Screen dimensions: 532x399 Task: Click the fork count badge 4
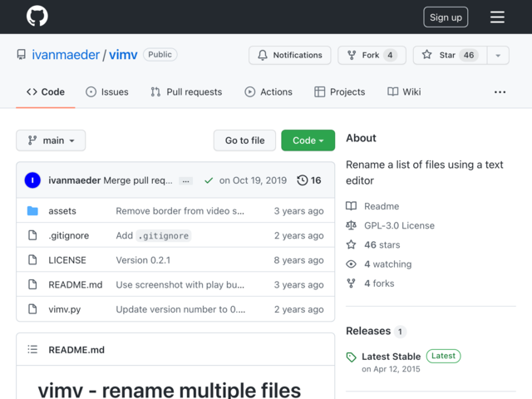390,55
